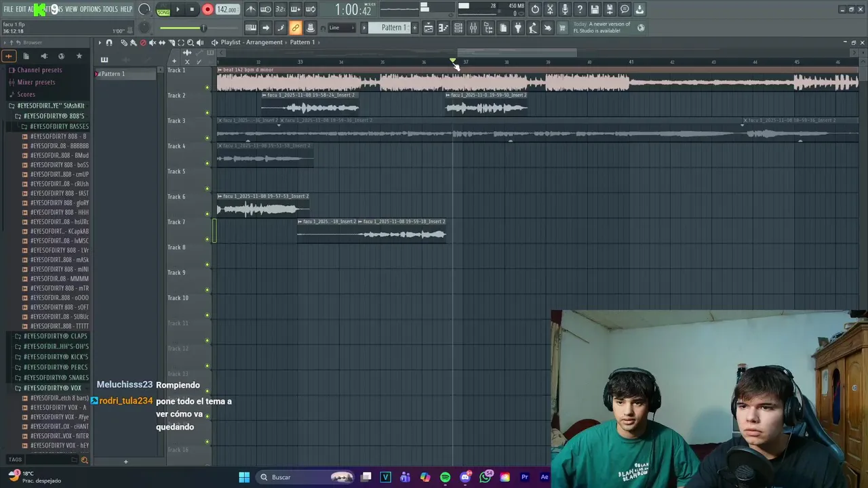Click the Play button

point(178,9)
